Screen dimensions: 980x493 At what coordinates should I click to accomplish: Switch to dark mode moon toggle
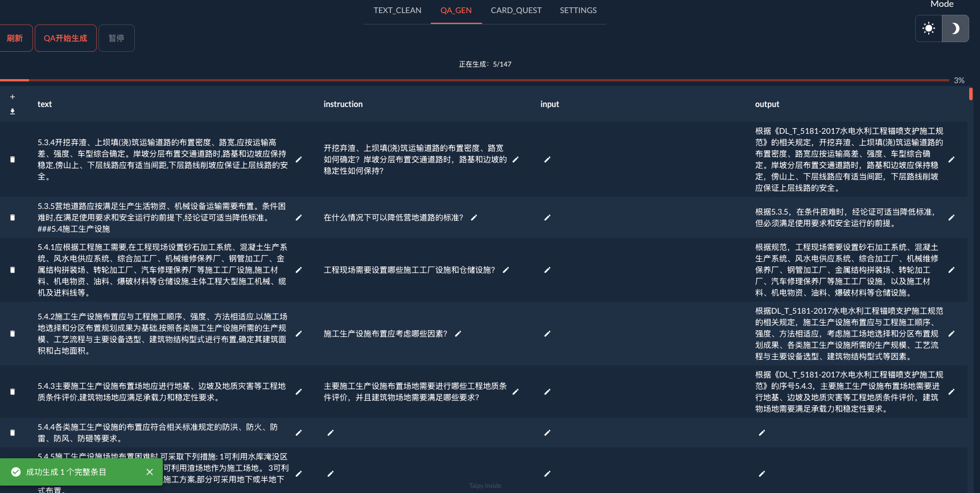956,28
